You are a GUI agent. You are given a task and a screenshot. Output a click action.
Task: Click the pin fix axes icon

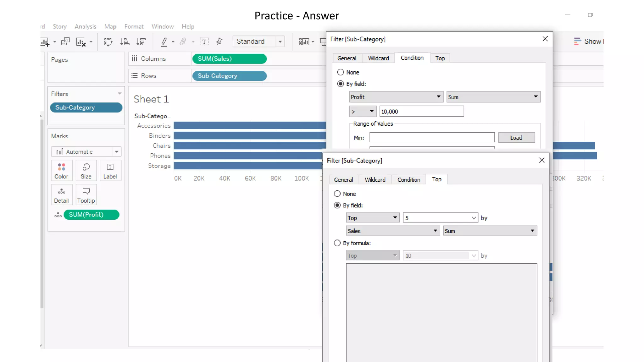[219, 42]
